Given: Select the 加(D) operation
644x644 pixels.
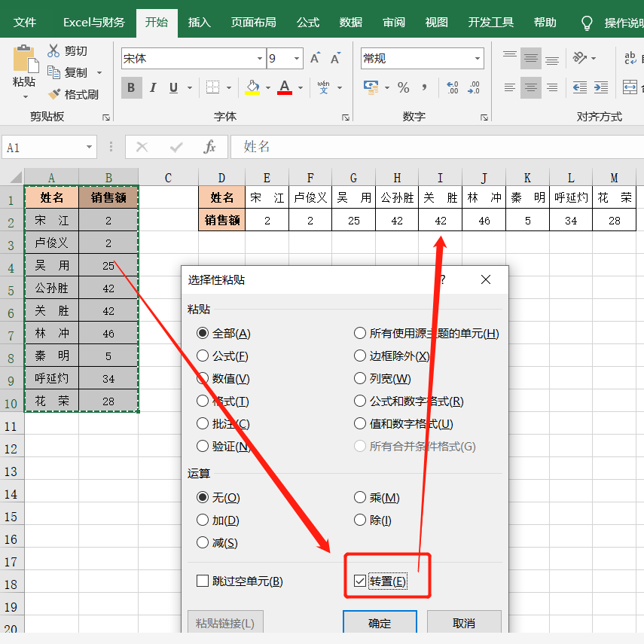Looking at the screenshot, I should (218, 520).
